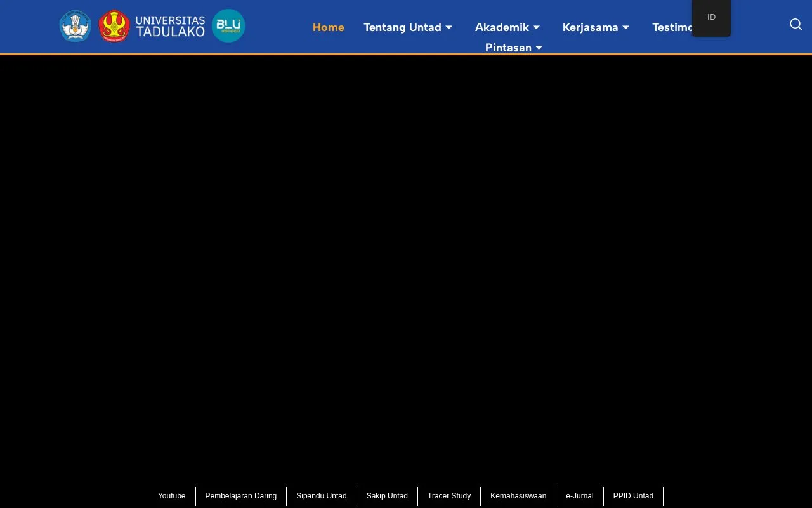Expand the Tentang Untad dropdown arrow
This screenshot has height=508, width=812.
[449, 27]
